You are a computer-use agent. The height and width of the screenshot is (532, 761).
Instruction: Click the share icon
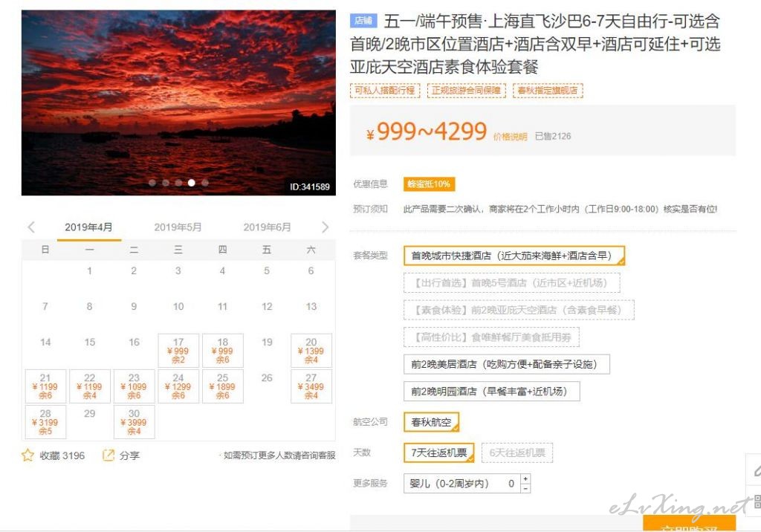tap(109, 455)
